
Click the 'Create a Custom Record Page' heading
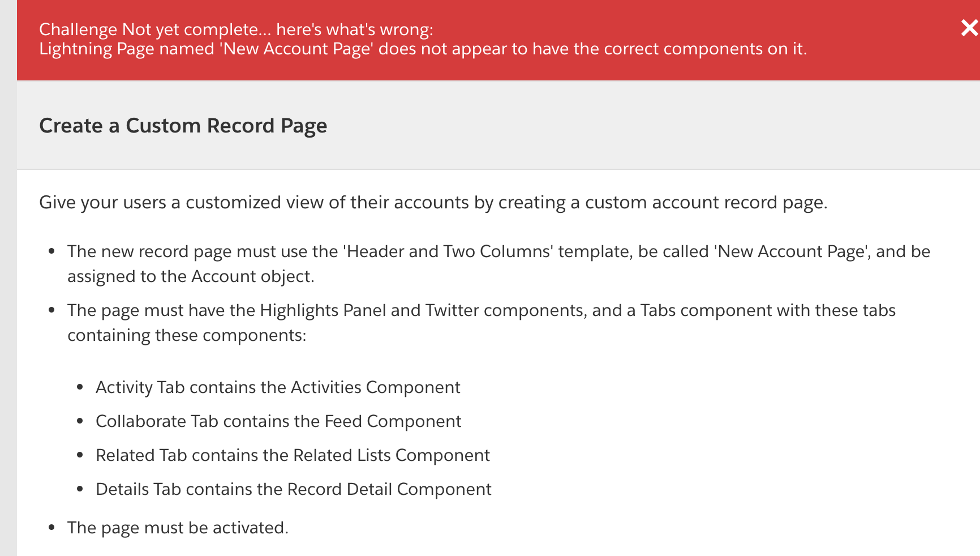[x=183, y=126]
